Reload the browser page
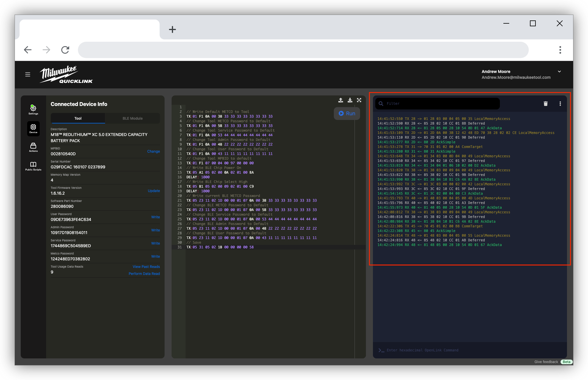588x380 pixels. click(65, 50)
